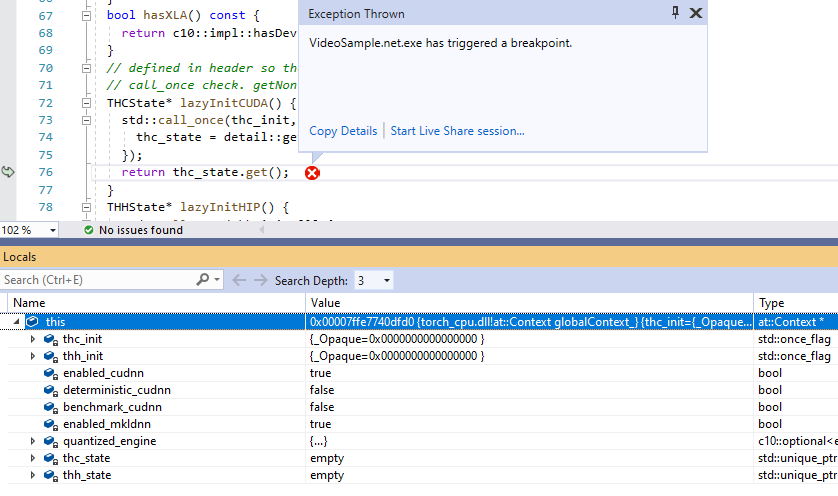Screen dimensions: 838x496
Task: Select the 'No issues found' status text
Action: click(x=141, y=230)
